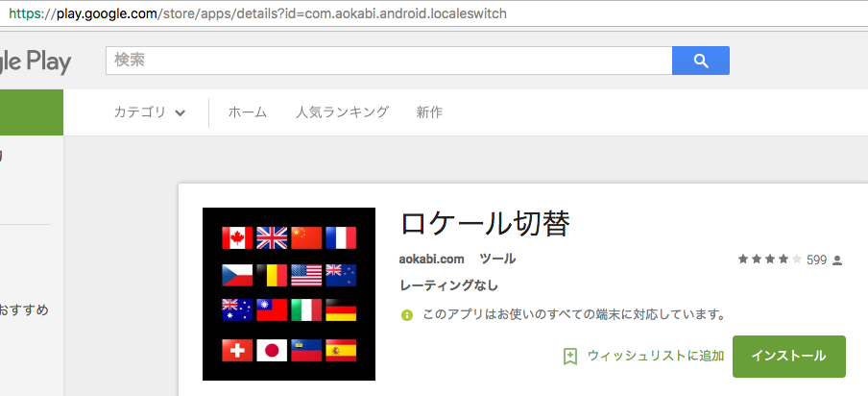This screenshot has width=868, height=396.
Task: Open the 新作 tab
Action: tap(429, 112)
